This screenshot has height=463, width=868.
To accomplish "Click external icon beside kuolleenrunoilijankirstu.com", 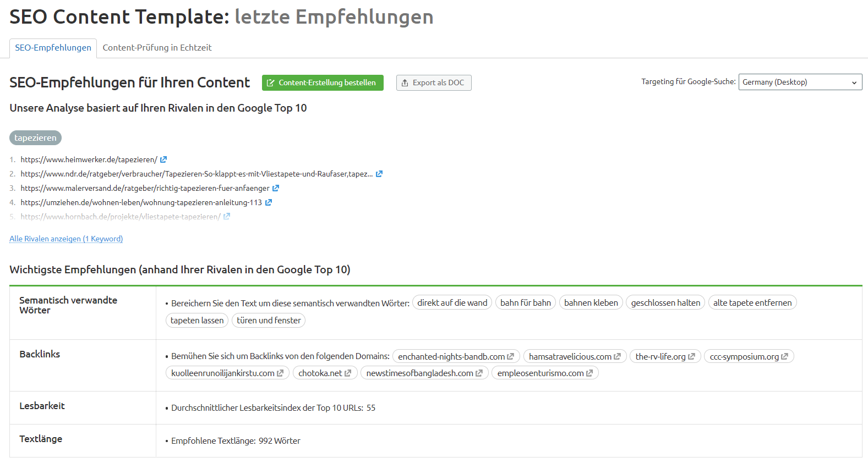I will pyautogui.click(x=280, y=373).
